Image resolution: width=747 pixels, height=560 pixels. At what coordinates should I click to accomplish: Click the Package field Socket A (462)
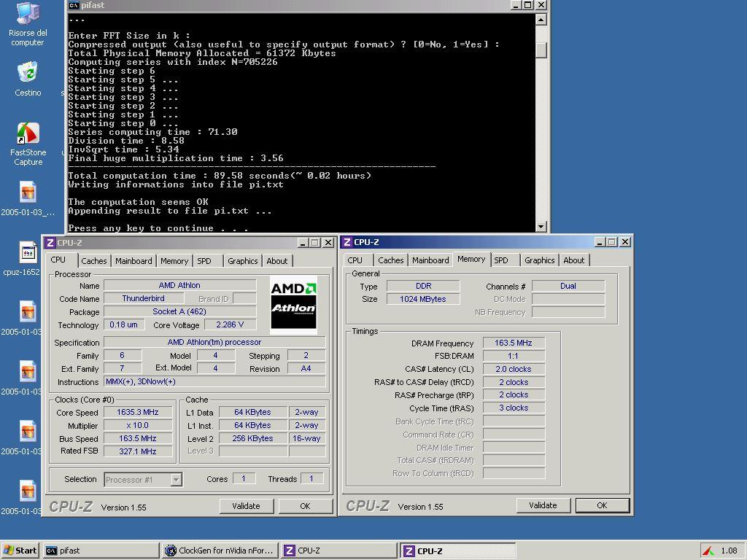click(179, 311)
